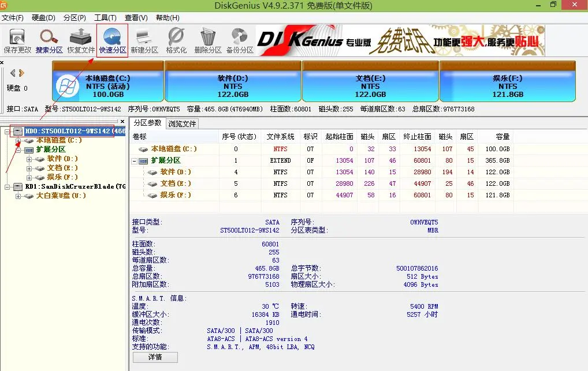
Task: Click the 扩展分区 icon in partition table
Action: tap(143, 161)
